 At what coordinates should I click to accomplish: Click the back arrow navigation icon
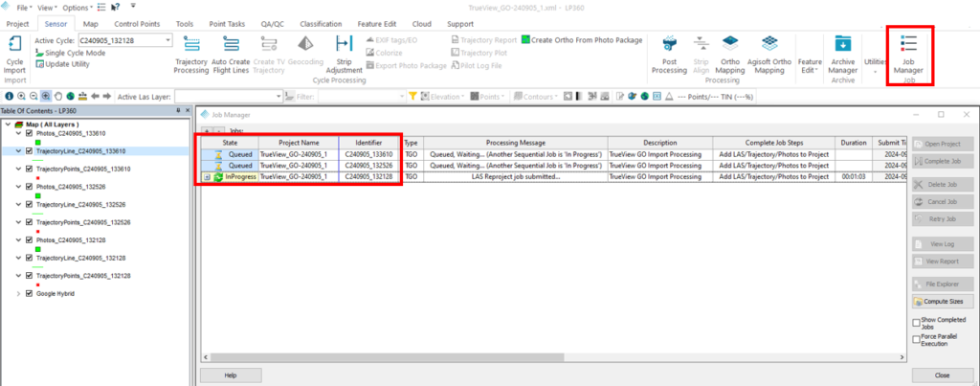click(x=95, y=97)
